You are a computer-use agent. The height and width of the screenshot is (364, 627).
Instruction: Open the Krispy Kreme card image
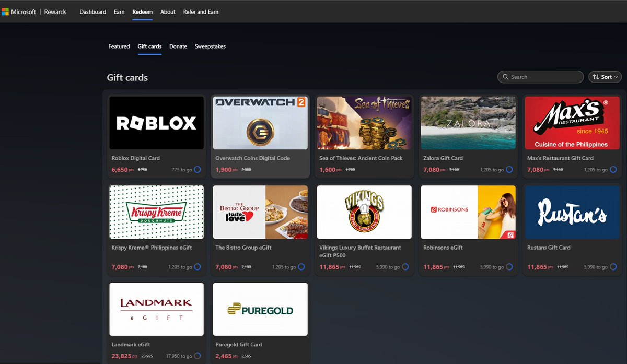click(x=156, y=212)
